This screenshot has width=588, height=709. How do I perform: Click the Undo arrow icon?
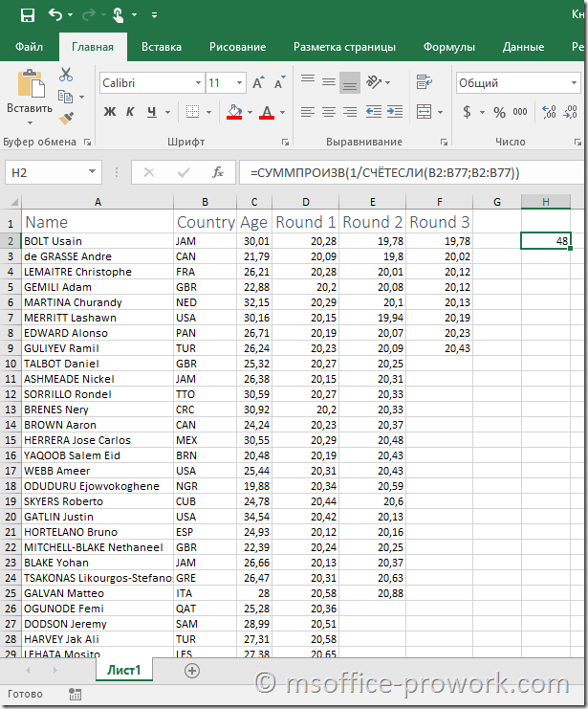pyautogui.click(x=55, y=15)
